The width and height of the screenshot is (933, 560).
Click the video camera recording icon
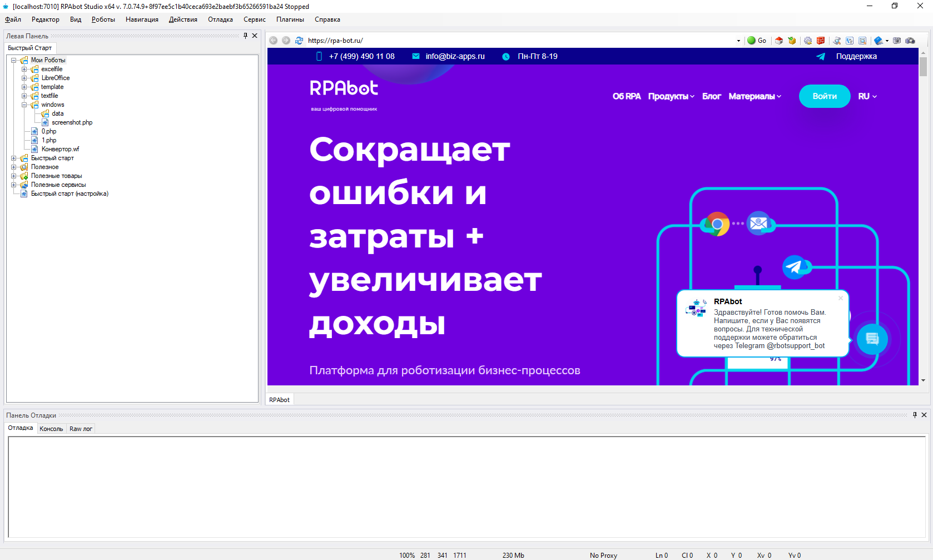point(910,41)
